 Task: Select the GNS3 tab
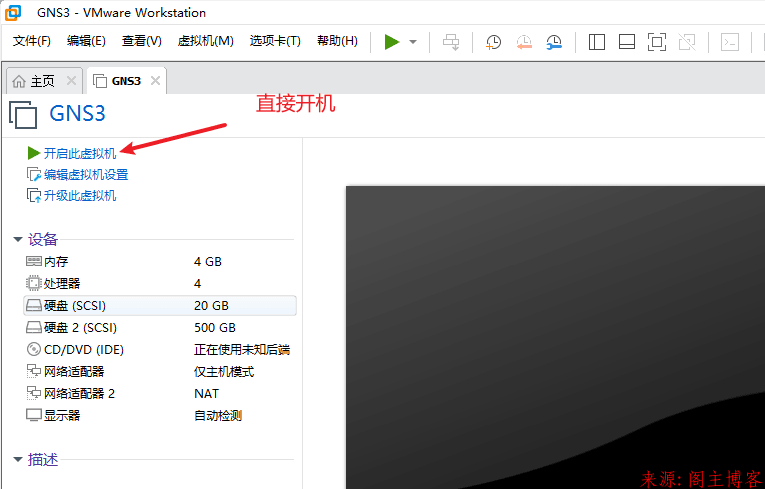coord(126,81)
